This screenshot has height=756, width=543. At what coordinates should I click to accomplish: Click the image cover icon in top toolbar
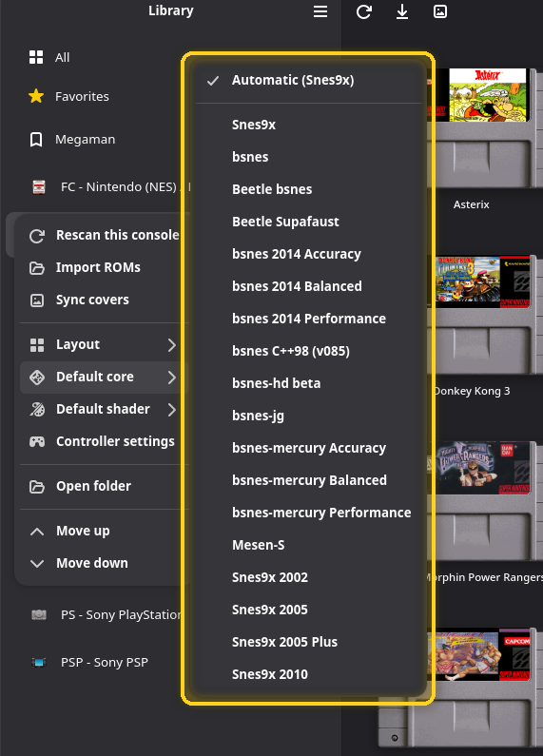(439, 11)
